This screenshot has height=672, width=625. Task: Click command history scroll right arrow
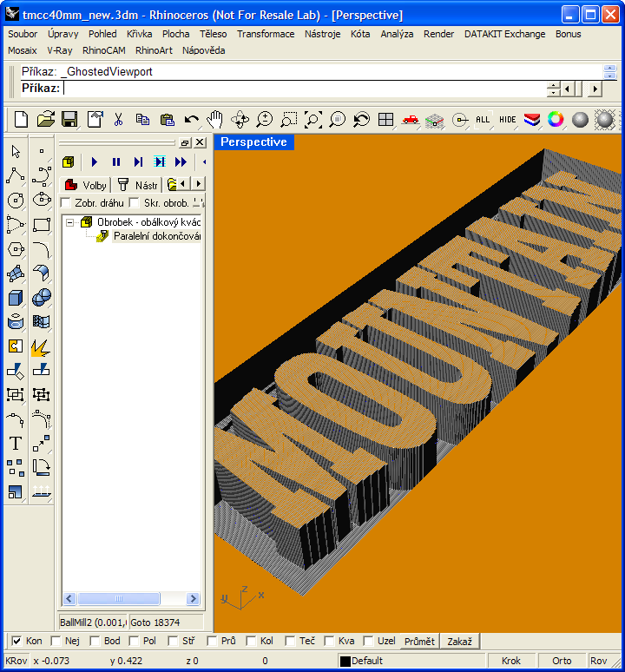[x=595, y=89]
